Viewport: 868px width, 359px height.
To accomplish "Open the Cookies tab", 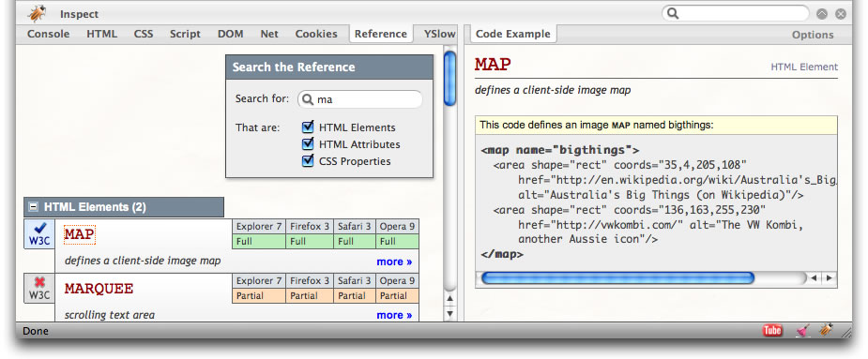I will [316, 34].
